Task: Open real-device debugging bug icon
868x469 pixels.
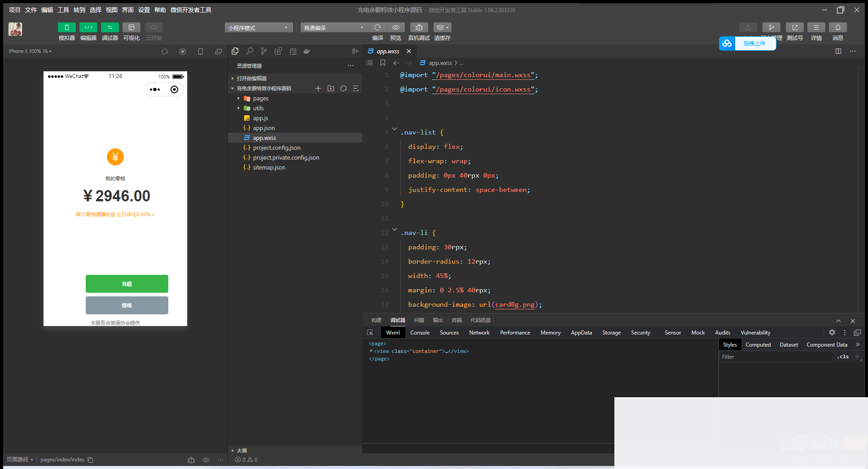Action: click(419, 28)
